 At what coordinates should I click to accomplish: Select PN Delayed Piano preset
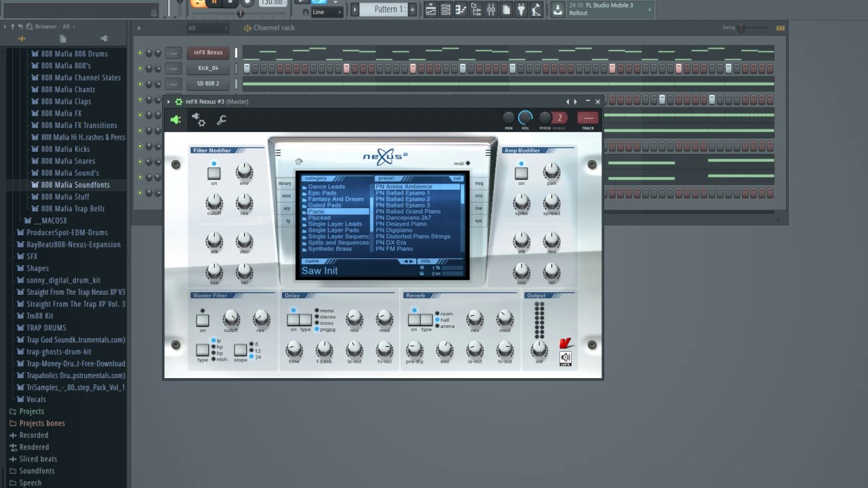(401, 224)
